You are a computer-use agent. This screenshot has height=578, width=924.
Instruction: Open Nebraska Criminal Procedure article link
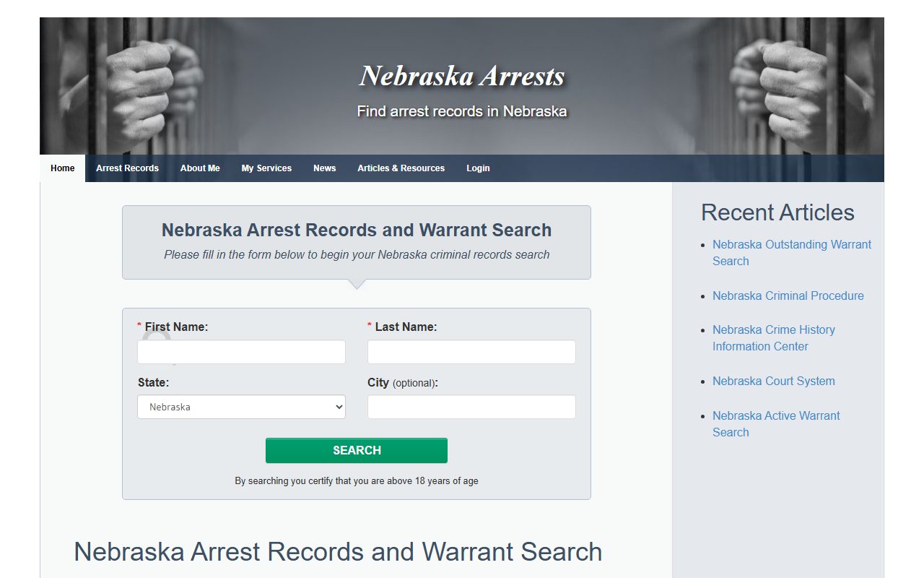click(x=788, y=296)
